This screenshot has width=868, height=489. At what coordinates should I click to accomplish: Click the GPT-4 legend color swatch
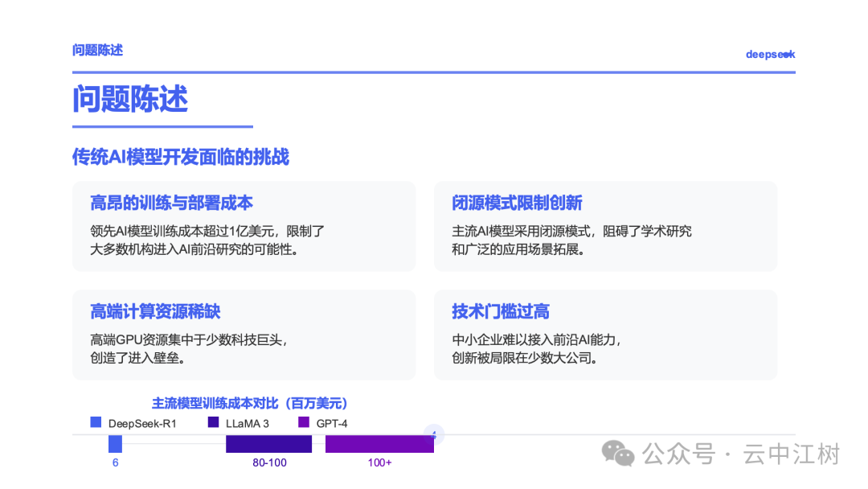pos(303,422)
